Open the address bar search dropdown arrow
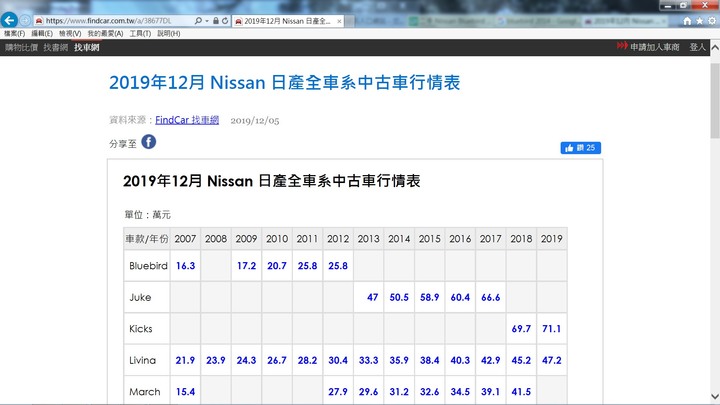720x405 pixels. click(x=207, y=21)
